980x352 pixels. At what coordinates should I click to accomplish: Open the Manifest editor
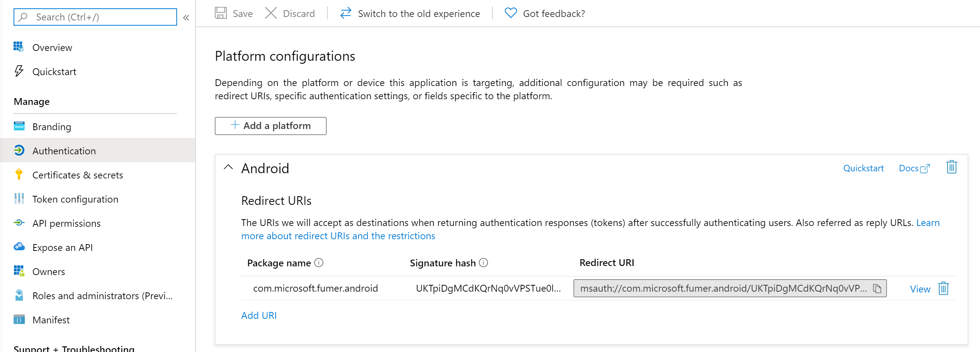coord(51,320)
